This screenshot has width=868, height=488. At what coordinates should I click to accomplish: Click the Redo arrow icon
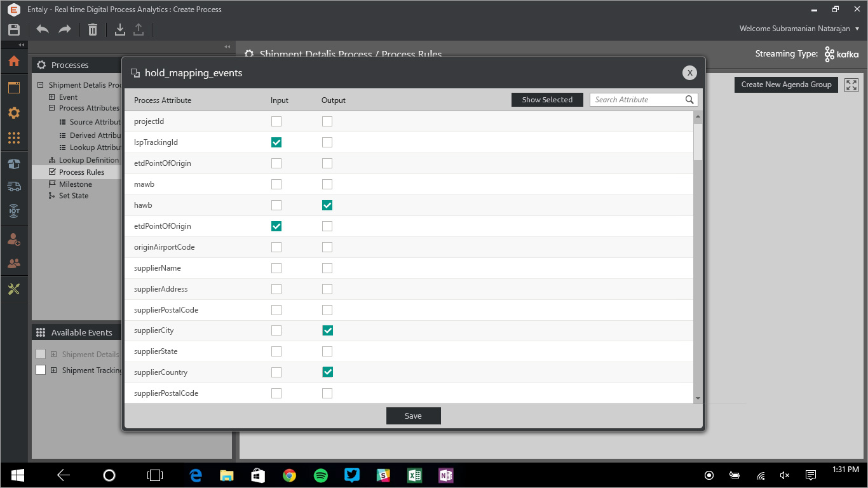[64, 29]
